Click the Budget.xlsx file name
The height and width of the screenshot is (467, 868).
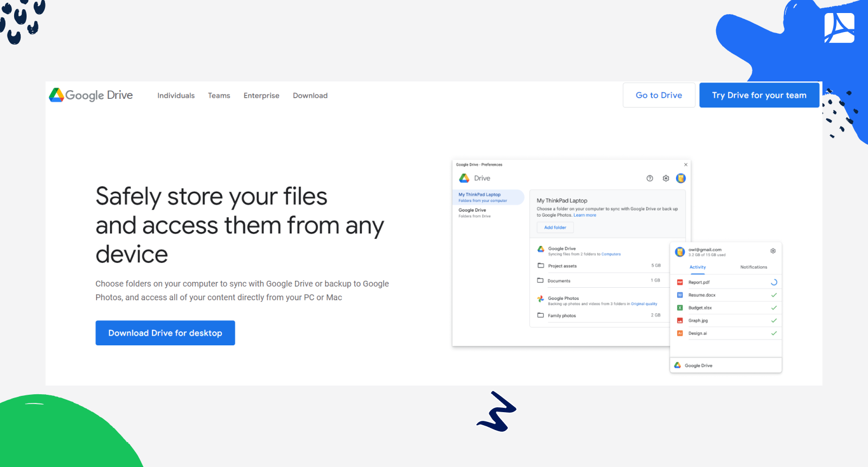coord(700,308)
